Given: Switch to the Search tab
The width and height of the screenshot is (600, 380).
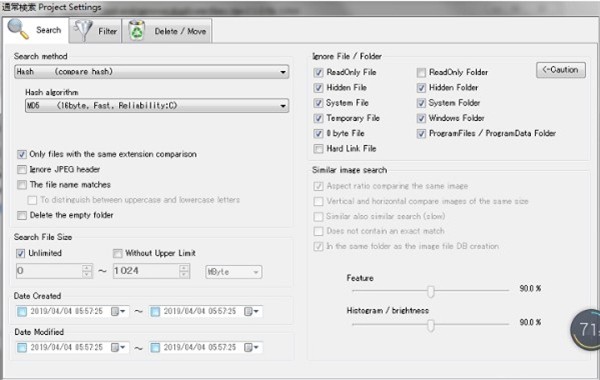Looking at the screenshot, I should click(x=36, y=30).
